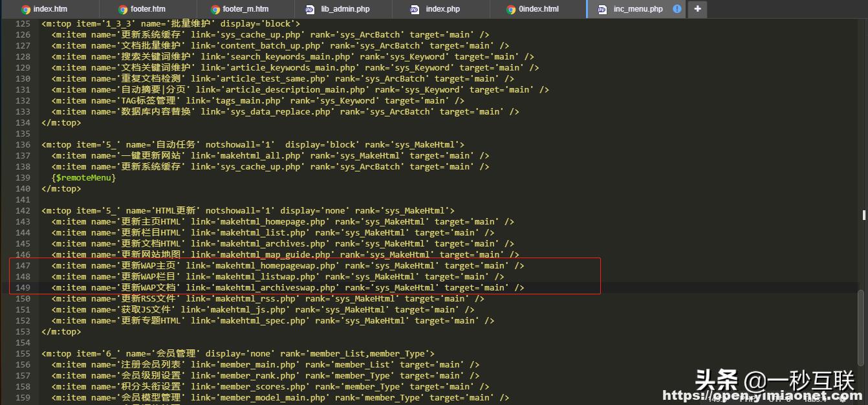
Task: Click the 'makehtml_homepagewap.php' code line
Action: 288,265
